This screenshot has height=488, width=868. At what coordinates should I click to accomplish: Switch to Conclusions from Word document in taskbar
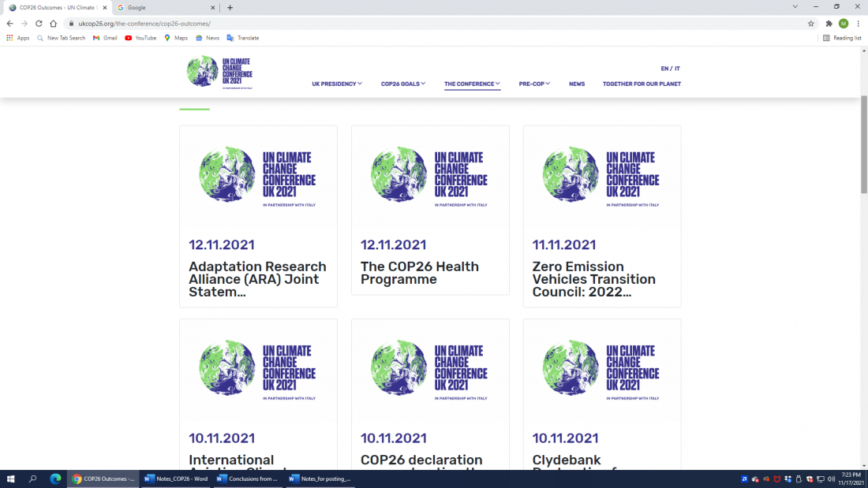(x=249, y=479)
